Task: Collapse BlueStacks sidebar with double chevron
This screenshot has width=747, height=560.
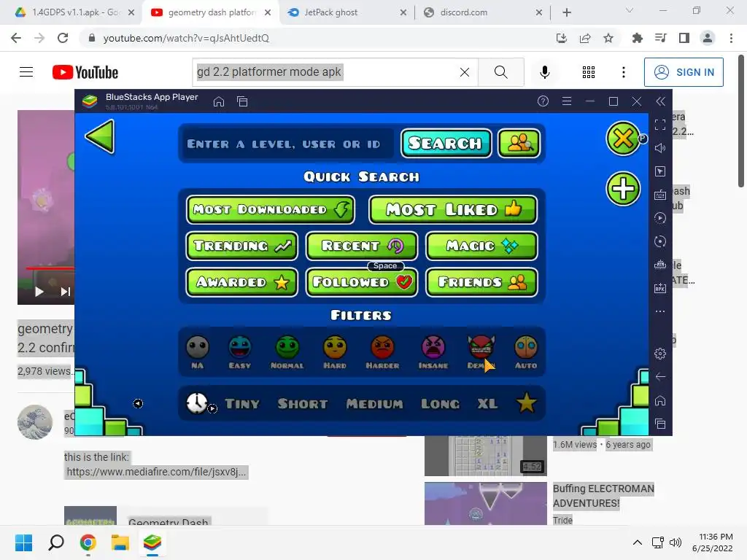Action: pos(660,101)
